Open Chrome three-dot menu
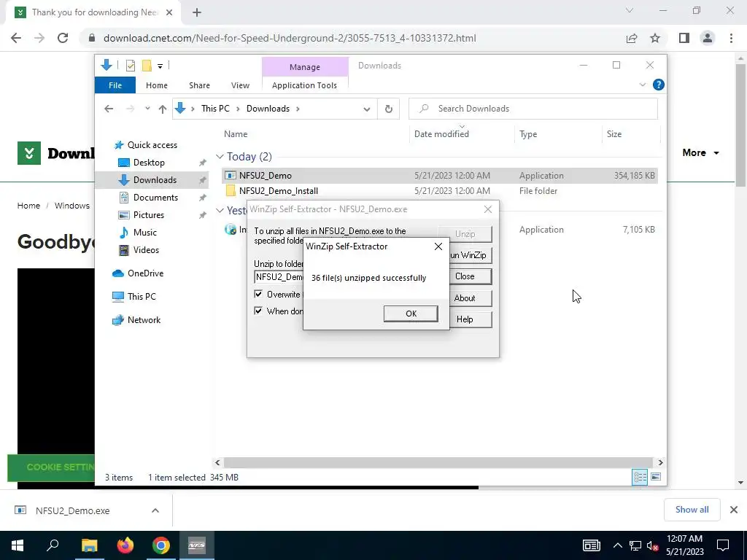The height and width of the screenshot is (560, 747). pyautogui.click(x=731, y=38)
